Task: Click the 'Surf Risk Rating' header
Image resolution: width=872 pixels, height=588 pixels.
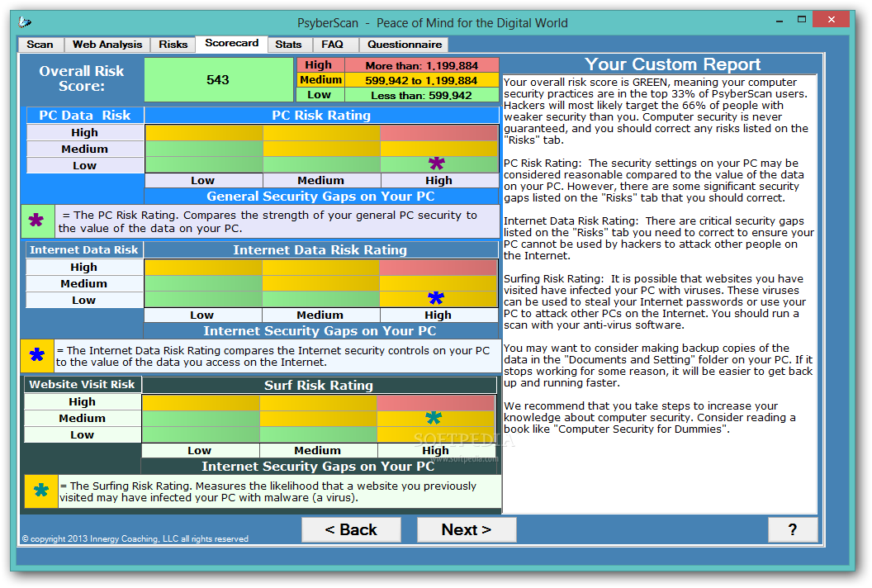Action: (319, 385)
